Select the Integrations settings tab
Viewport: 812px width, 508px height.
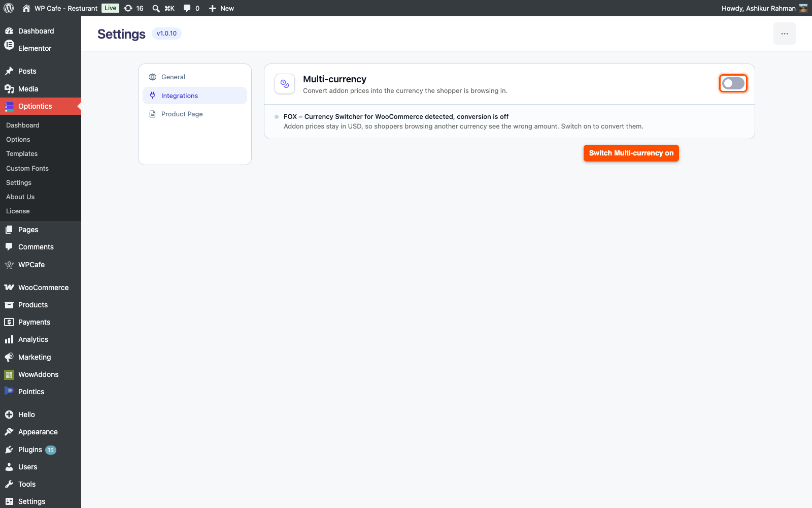point(195,96)
